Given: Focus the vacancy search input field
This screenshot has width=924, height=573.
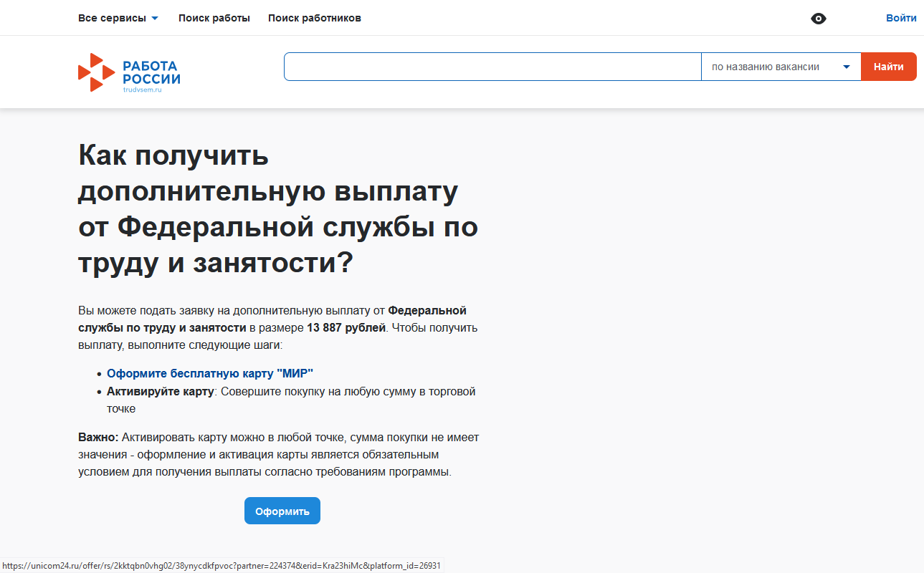Looking at the screenshot, I should click(492, 67).
